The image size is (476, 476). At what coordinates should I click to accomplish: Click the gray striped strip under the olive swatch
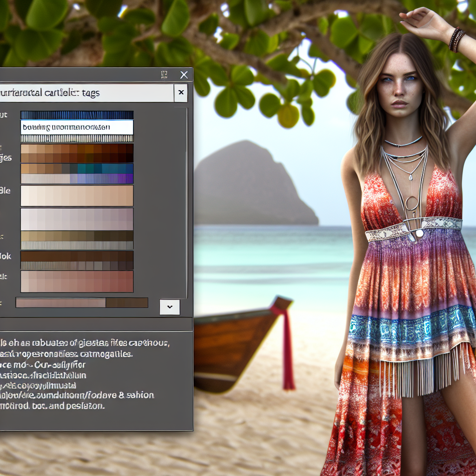[77, 245]
